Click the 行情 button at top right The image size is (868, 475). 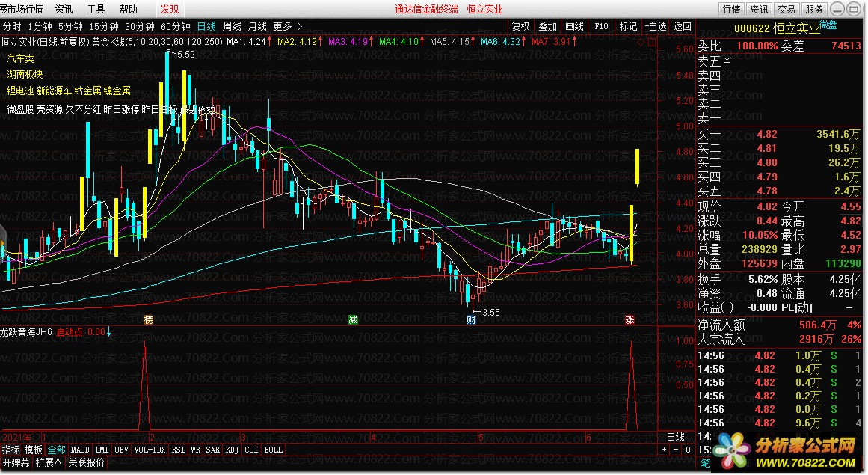[732, 10]
